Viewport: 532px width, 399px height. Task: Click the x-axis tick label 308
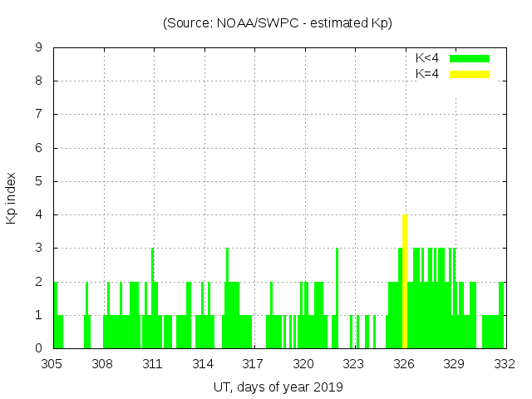(x=102, y=363)
